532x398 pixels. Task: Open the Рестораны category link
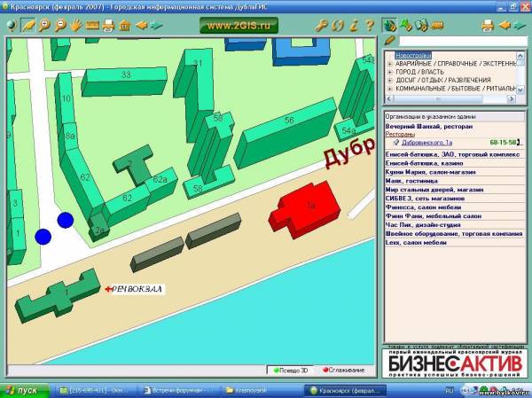(x=400, y=135)
